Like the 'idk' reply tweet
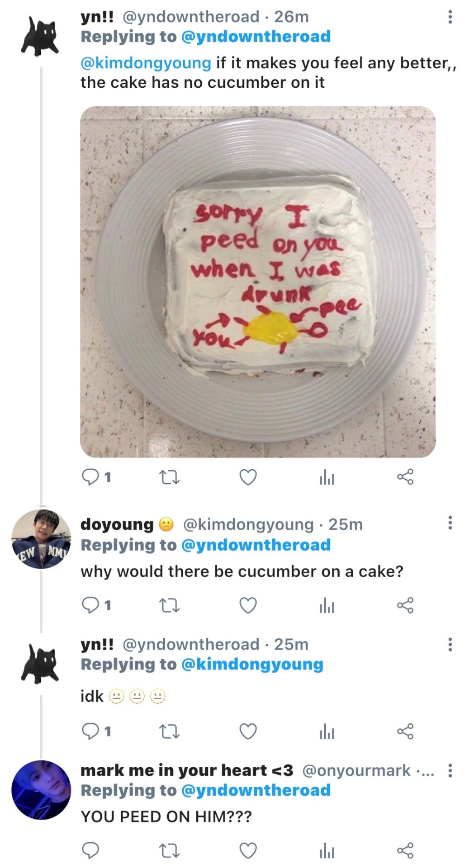Image resolution: width=474 pixels, height=868 pixels. [248, 731]
